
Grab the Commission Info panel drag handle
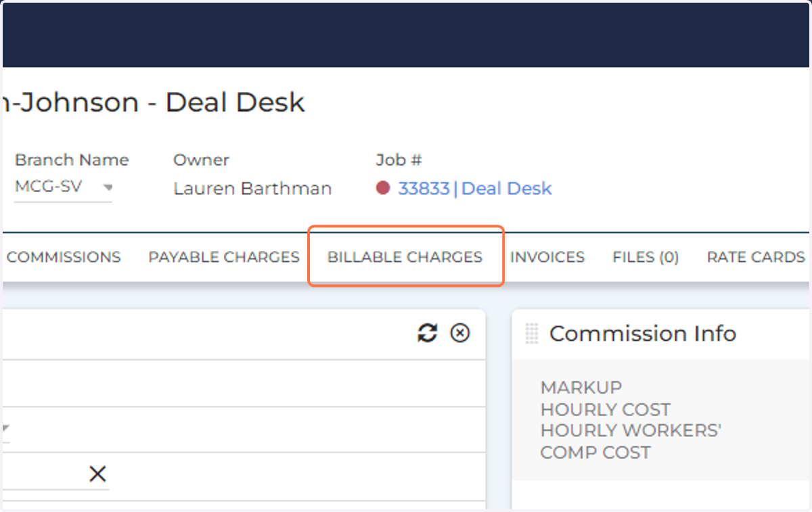532,333
